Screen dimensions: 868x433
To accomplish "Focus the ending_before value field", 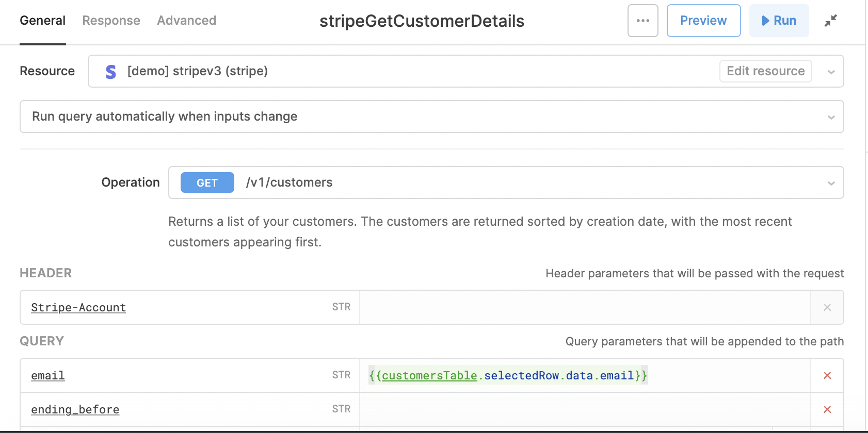I will tap(585, 409).
